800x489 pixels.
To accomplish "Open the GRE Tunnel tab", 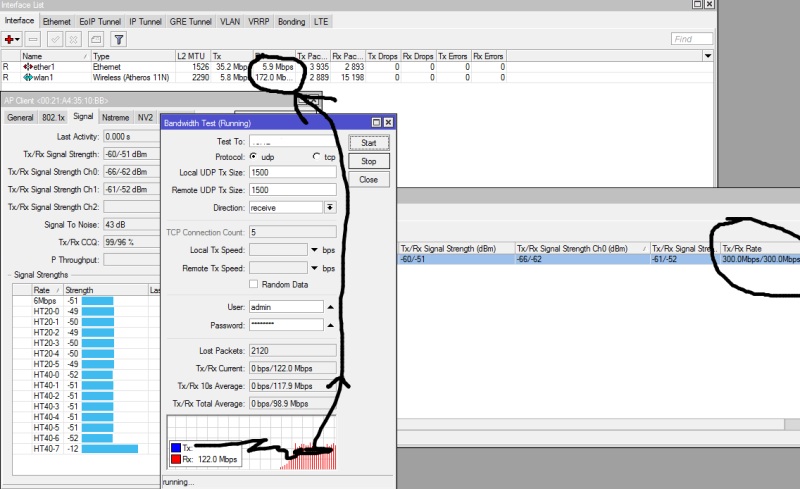I will [190, 21].
